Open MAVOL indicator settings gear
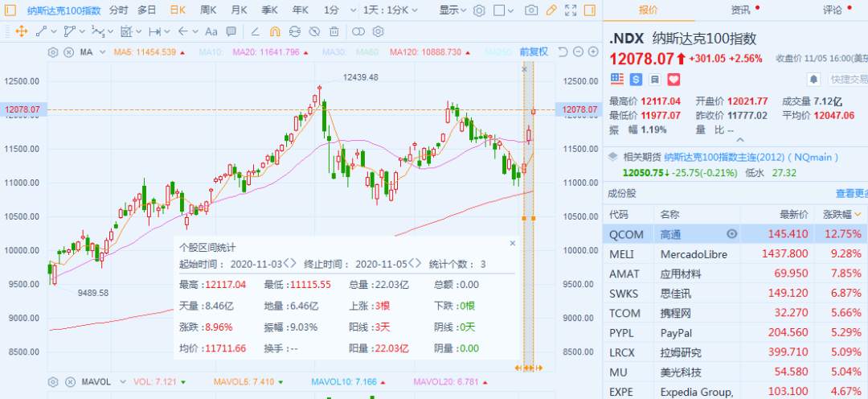The width and height of the screenshot is (868, 399). click(x=53, y=382)
